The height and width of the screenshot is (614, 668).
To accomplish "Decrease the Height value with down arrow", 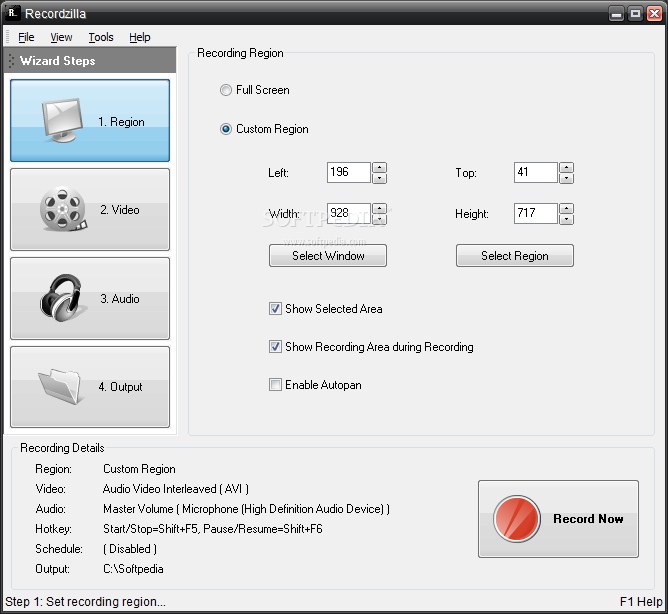I will click(x=567, y=219).
